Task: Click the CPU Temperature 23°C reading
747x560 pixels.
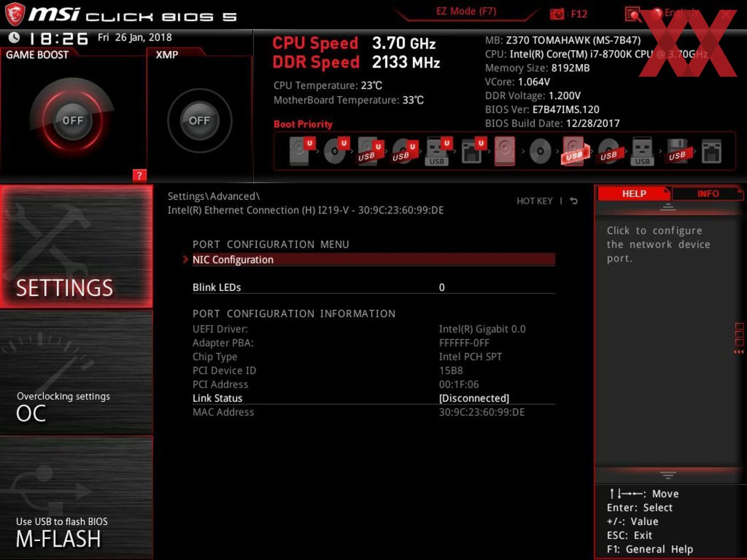Action: pyautogui.click(x=328, y=86)
